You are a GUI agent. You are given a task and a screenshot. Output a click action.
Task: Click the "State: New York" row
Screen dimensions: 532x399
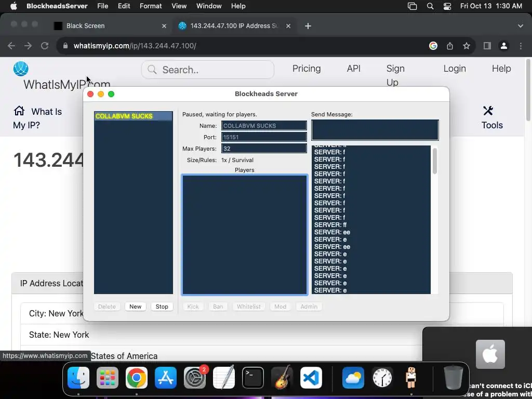pos(262,335)
